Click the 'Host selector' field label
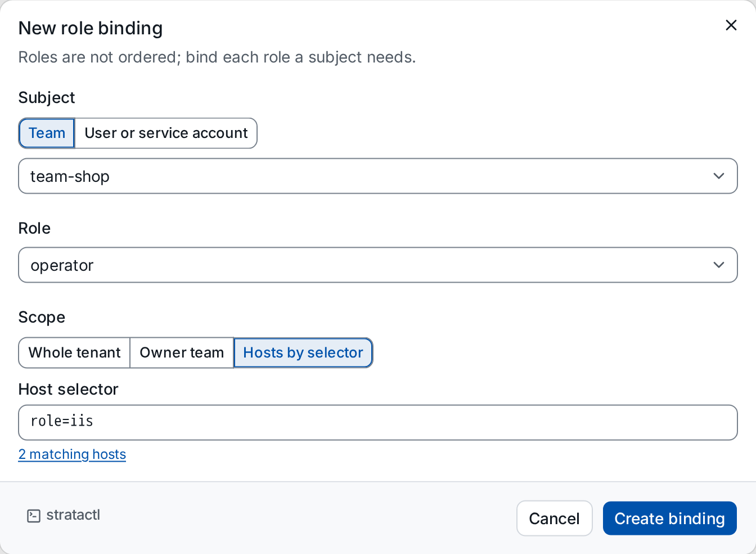Image resolution: width=756 pixels, height=554 pixels. (x=68, y=390)
